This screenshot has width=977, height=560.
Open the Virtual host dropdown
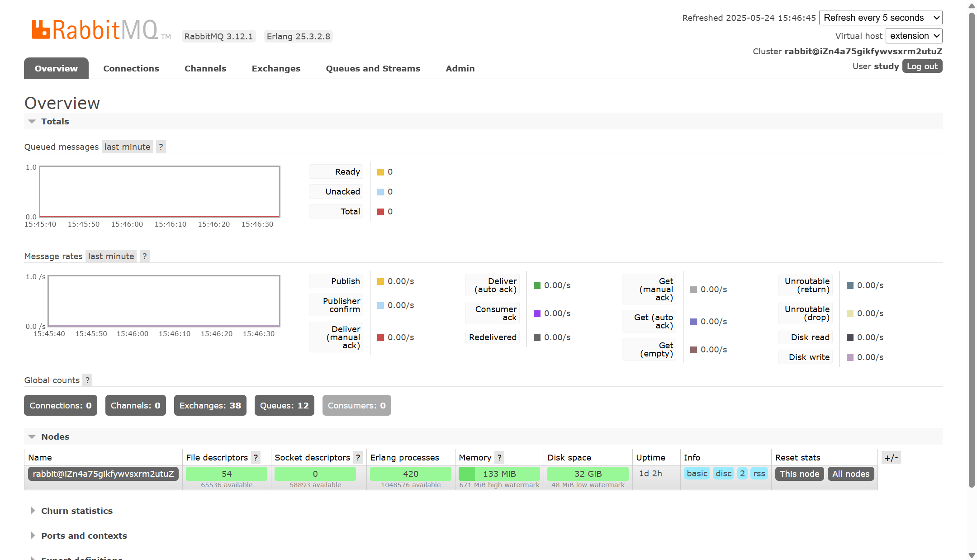(x=914, y=36)
